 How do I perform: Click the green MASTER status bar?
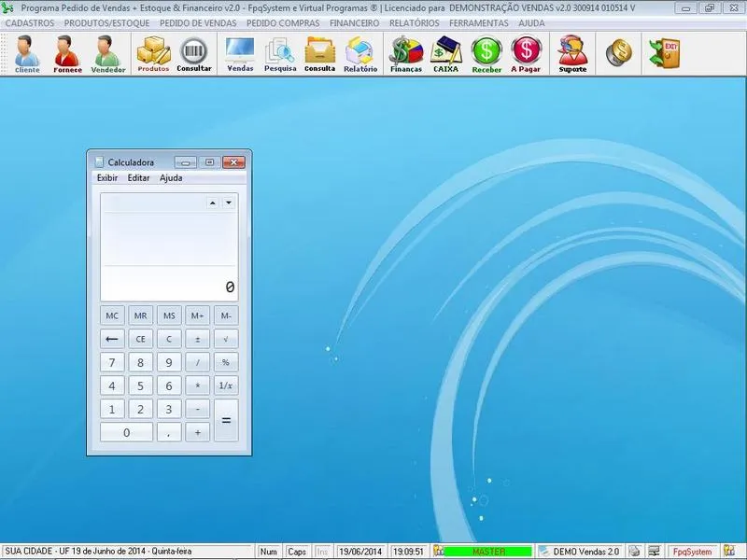point(487,552)
